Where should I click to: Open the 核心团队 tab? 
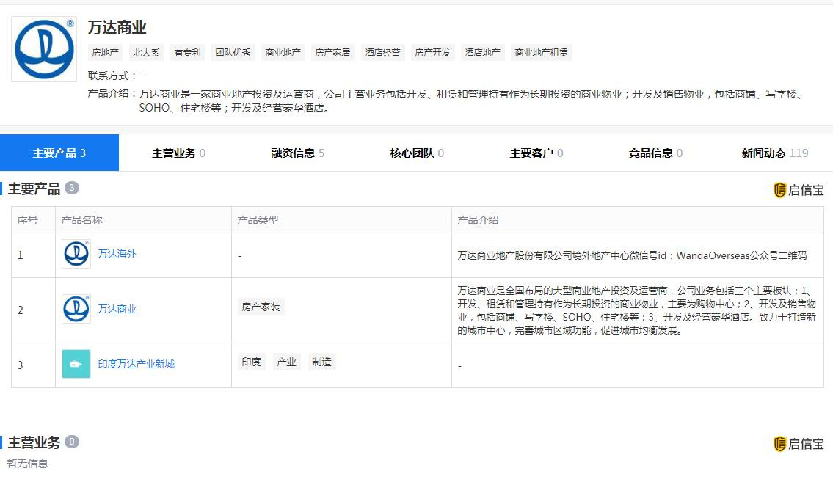[x=417, y=153]
